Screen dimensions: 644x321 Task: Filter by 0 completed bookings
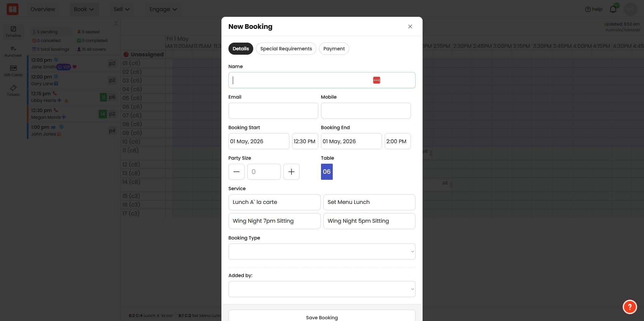coord(92,40)
